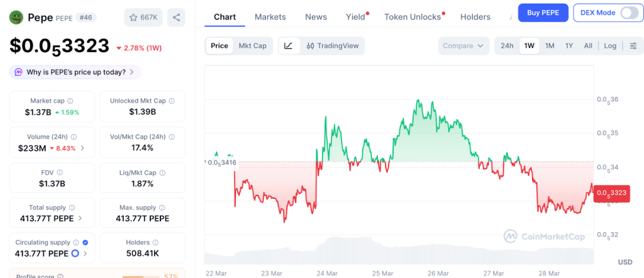Toggle Log scale on chart

tap(610, 46)
